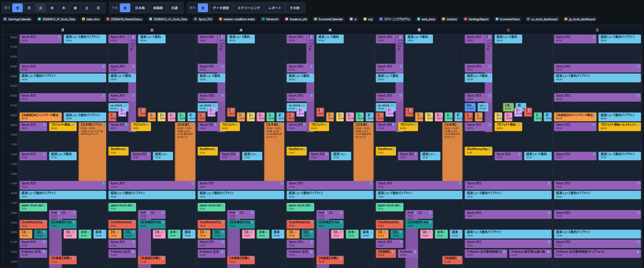The height and width of the screenshot is (268, 644).
Task: Select 全 in the 種別 type filter
Action: (x=202, y=9)
